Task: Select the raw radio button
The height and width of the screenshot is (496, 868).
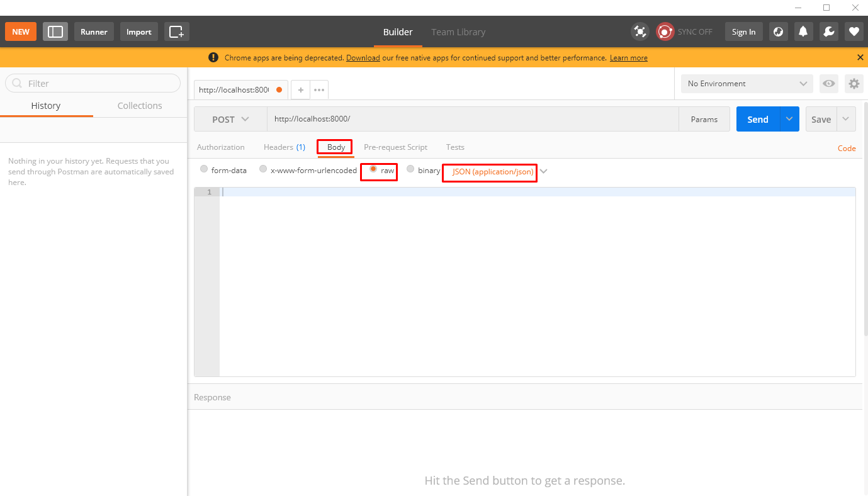Action: [373, 169]
